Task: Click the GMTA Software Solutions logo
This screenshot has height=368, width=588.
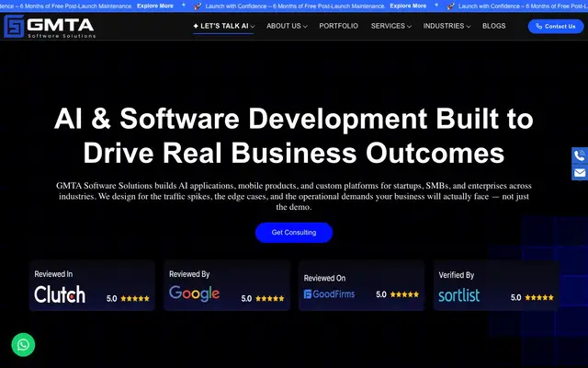Action: (x=50, y=27)
